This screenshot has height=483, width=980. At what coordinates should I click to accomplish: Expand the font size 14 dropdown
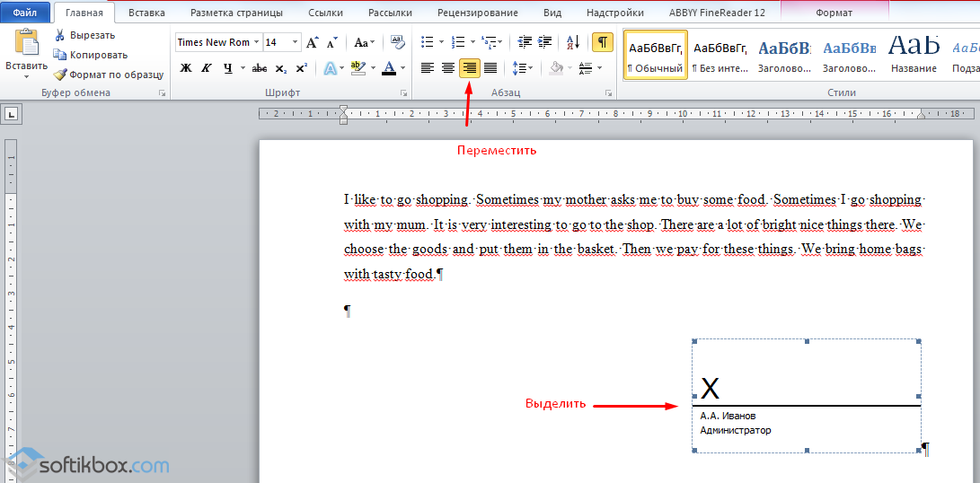(x=296, y=42)
